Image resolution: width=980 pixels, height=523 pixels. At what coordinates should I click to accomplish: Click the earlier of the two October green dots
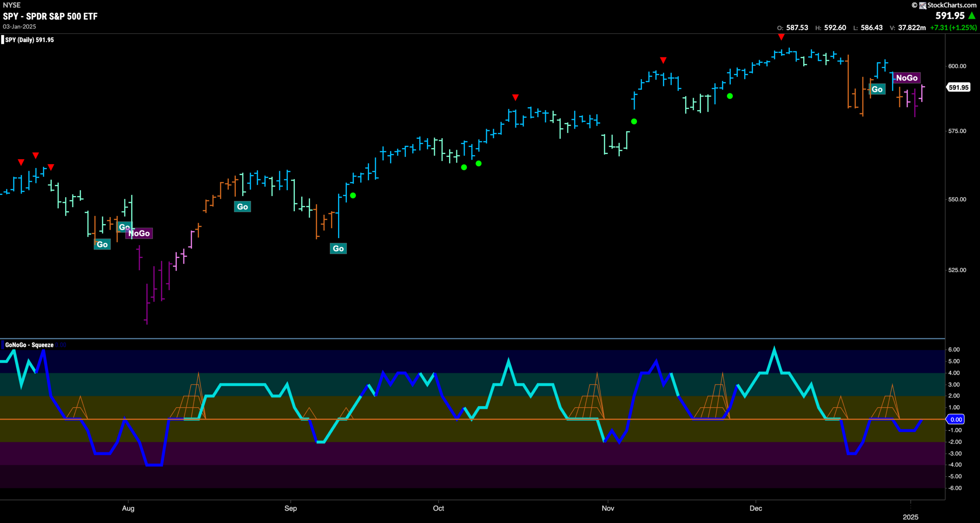[464, 167]
